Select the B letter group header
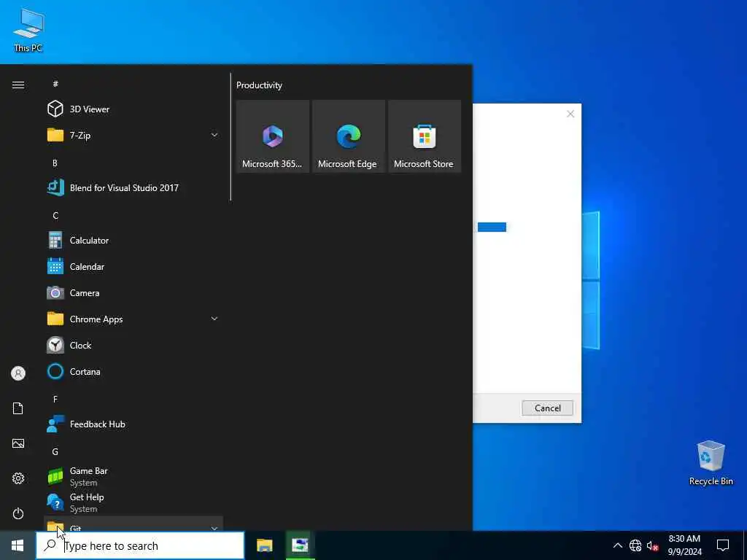 point(55,163)
